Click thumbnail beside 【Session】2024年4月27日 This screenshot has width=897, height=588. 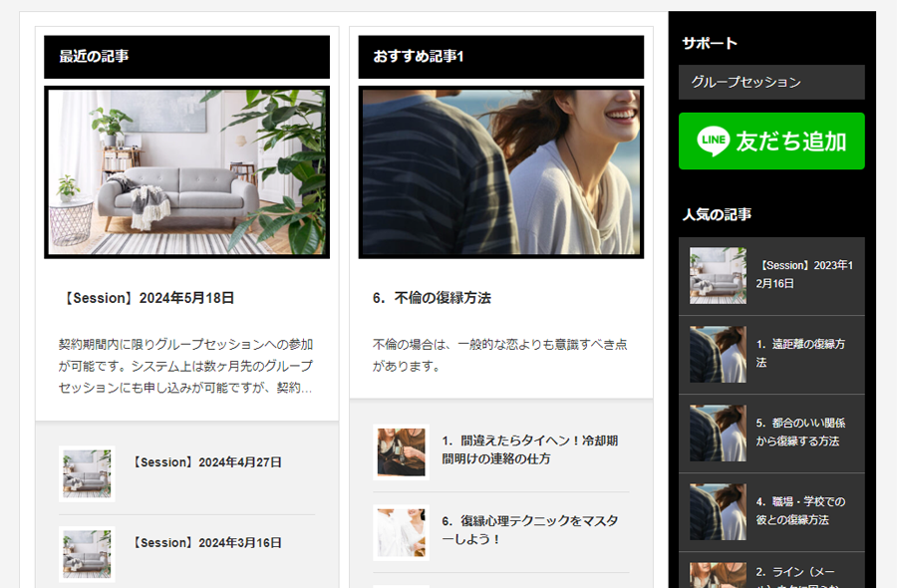pyautogui.click(x=87, y=473)
